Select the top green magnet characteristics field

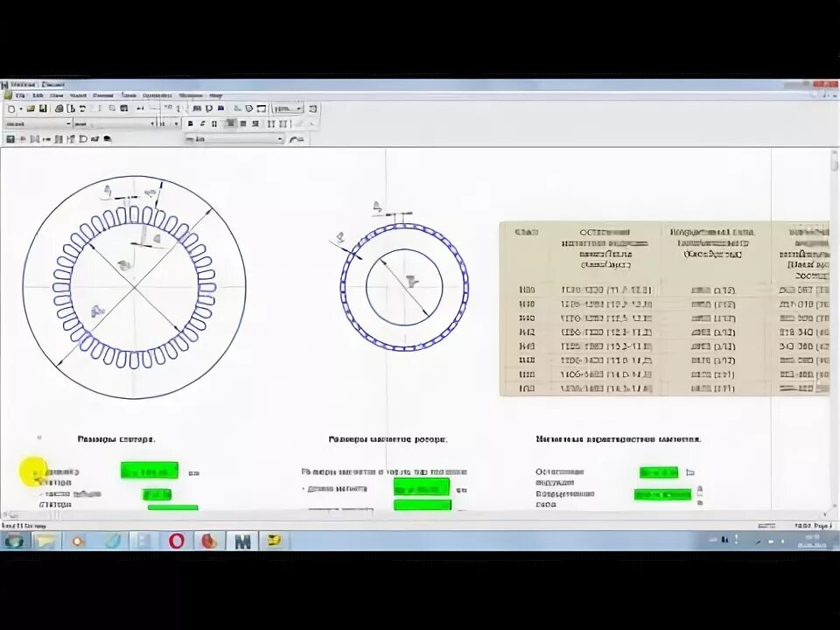click(659, 472)
